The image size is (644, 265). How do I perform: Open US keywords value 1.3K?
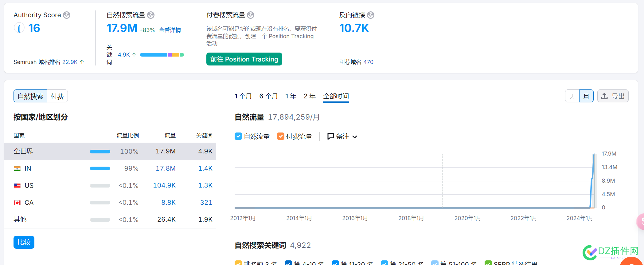tap(205, 185)
